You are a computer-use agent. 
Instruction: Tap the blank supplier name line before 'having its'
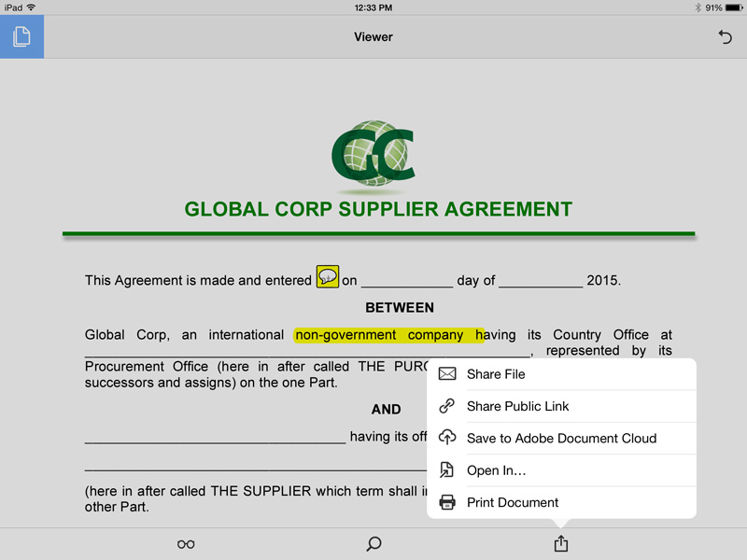(x=216, y=437)
